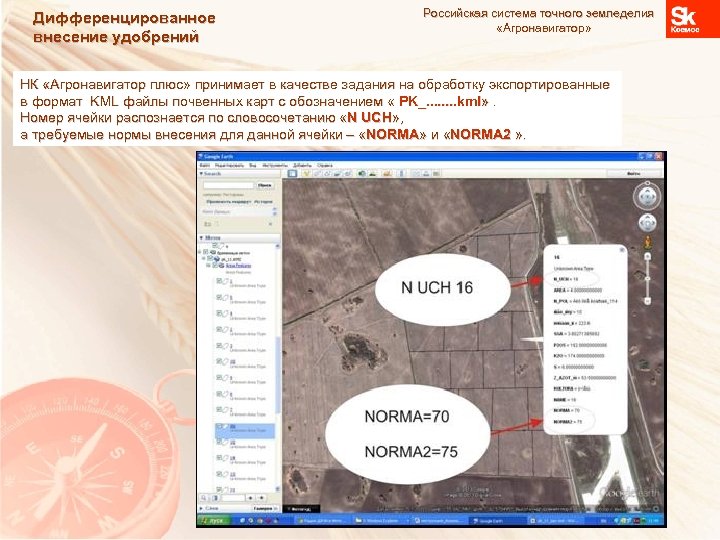Viewport: 720px width, 540px height.
Task: Uncheck the highlighted polygon 16 checkbox
Action: 219,427
